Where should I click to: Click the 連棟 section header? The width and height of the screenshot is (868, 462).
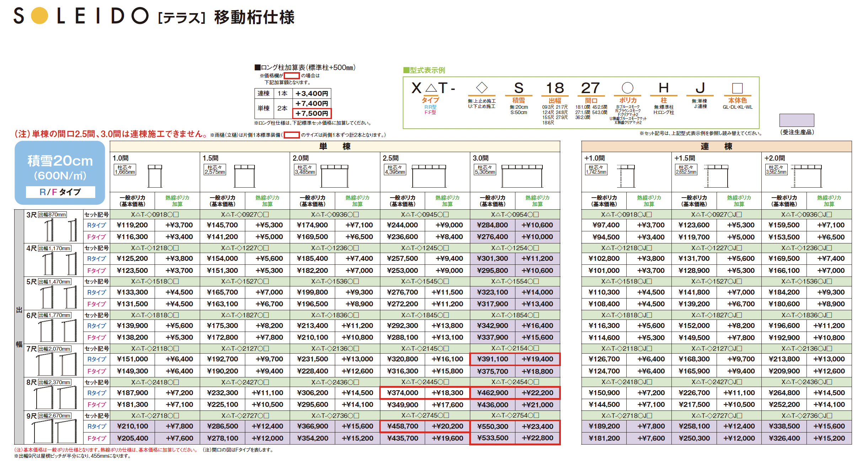click(717, 146)
